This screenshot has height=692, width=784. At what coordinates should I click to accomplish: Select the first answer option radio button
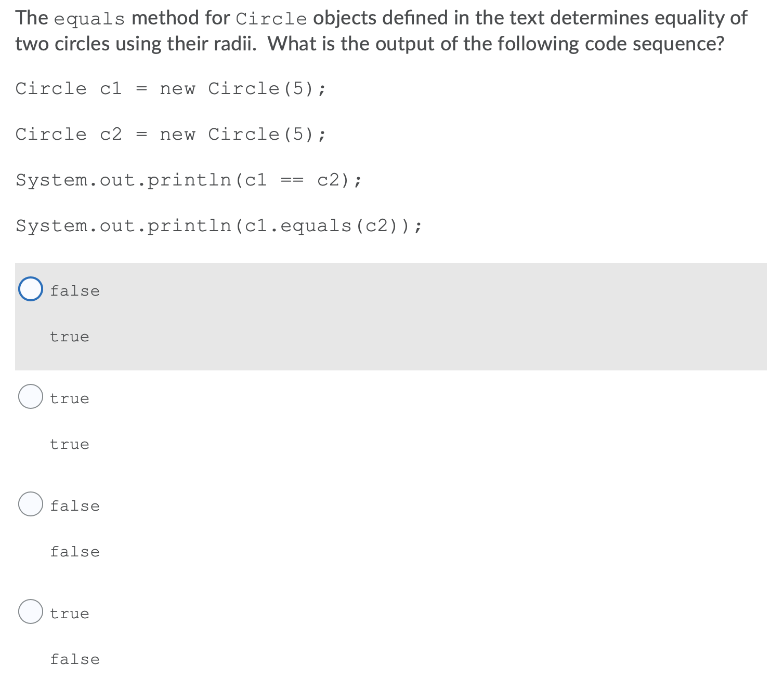click(x=30, y=289)
